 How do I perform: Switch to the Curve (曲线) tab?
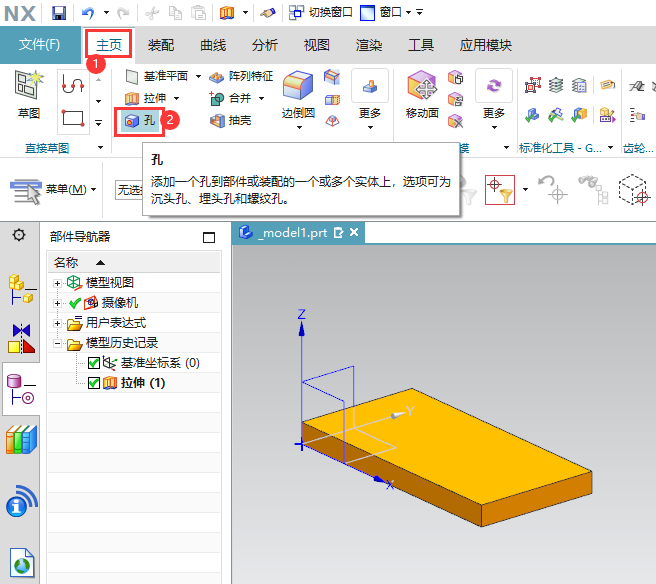click(213, 45)
